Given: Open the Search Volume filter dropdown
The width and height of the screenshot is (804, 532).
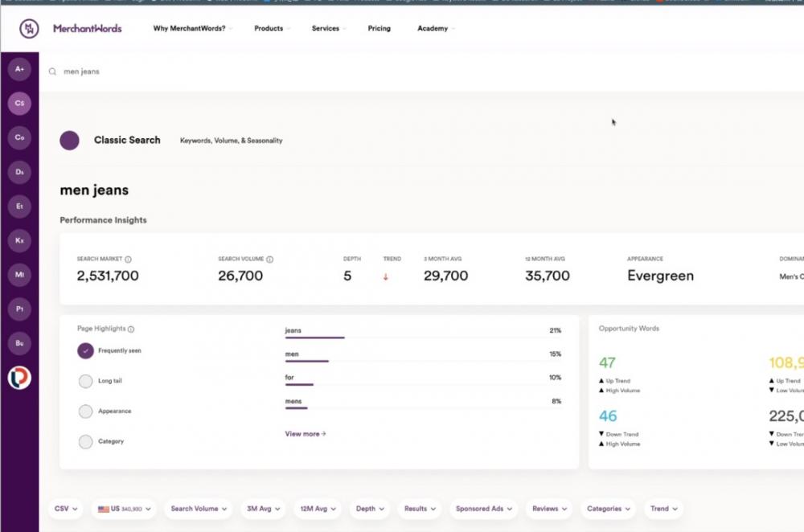Looking at the screenshot, I should tap(199, 509).
